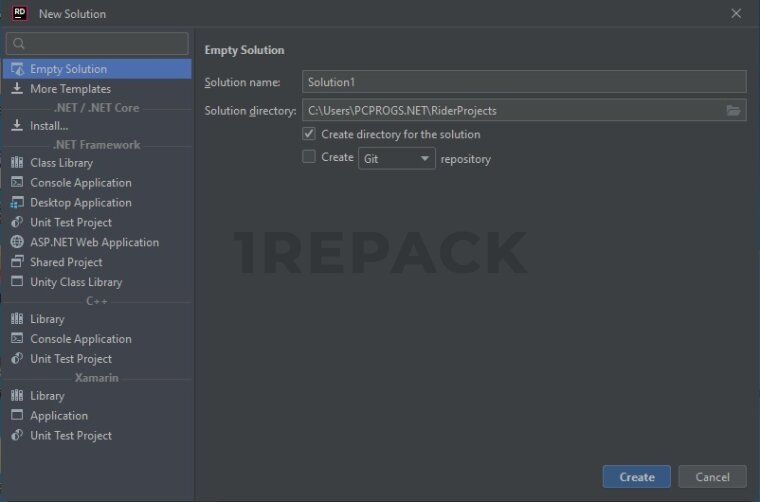Select the .NET Framework Console Application icon
The height and width of the screenshot is (502, 760).
tap(17, 183)
